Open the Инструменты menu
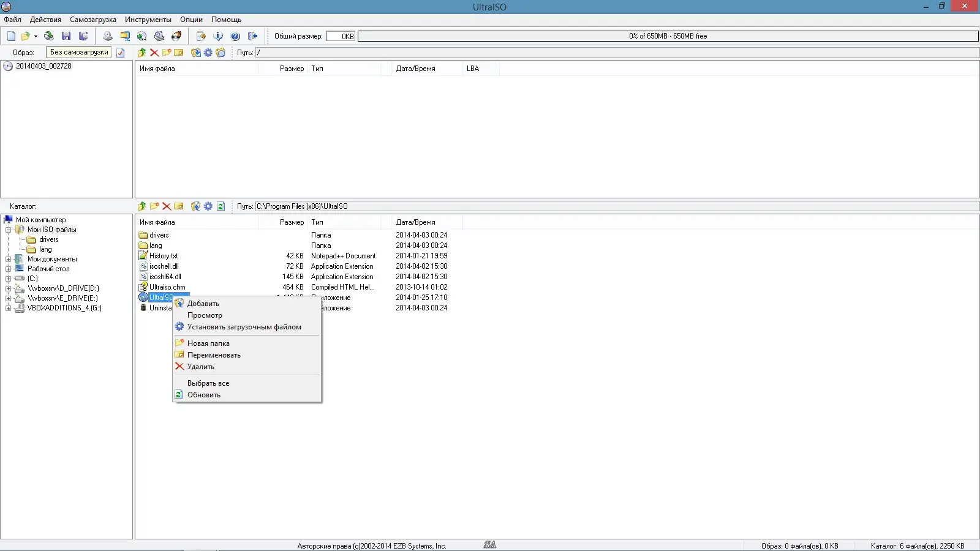 (x=147, y=19)
